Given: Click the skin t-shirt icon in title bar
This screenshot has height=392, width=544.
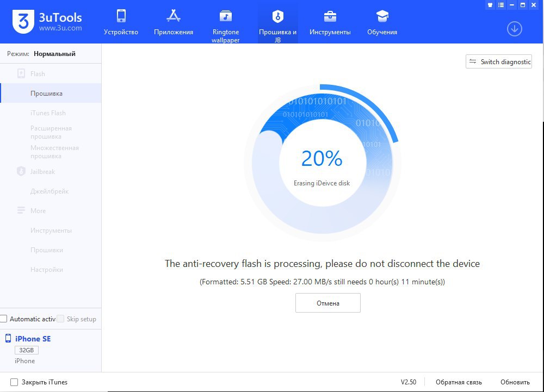Looking at the screenshot, I should click(490, 5).
